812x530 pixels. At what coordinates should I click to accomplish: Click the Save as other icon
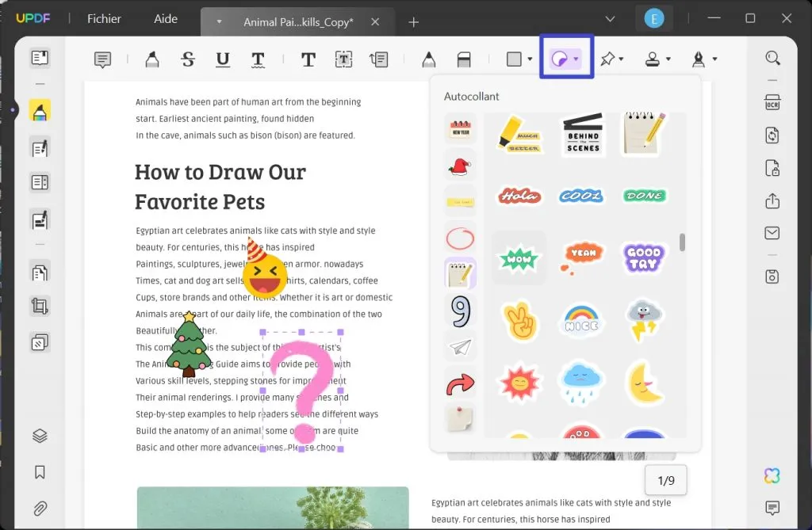[x=772, y=276]
